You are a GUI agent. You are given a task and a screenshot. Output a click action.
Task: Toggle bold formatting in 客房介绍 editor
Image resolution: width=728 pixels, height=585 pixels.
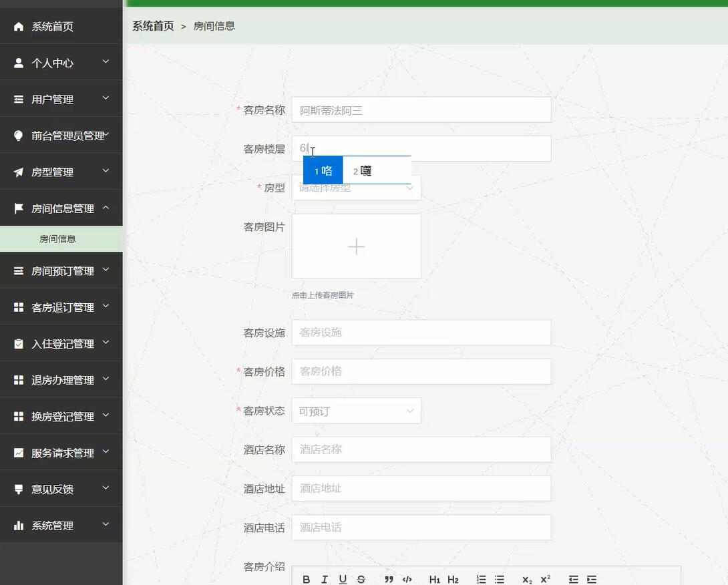307,579
